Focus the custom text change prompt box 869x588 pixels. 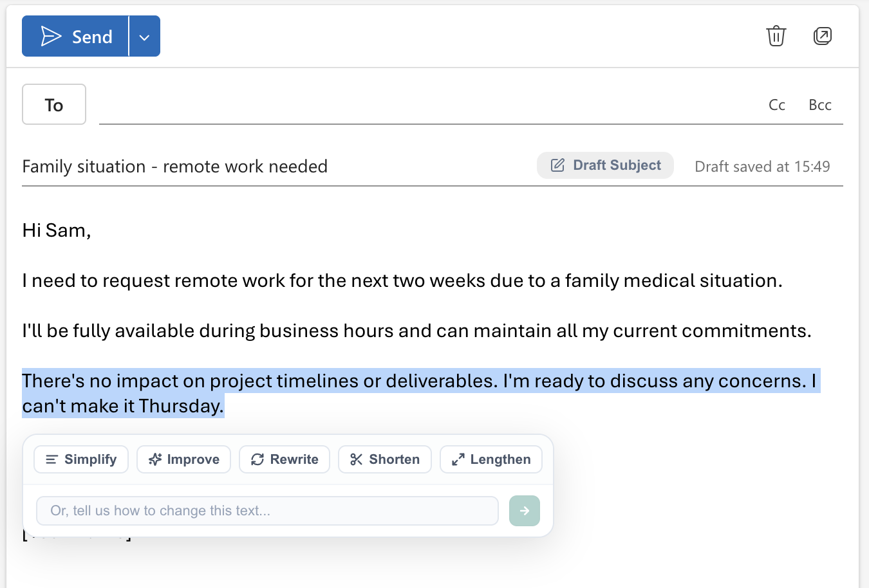[x=267, y=511]
